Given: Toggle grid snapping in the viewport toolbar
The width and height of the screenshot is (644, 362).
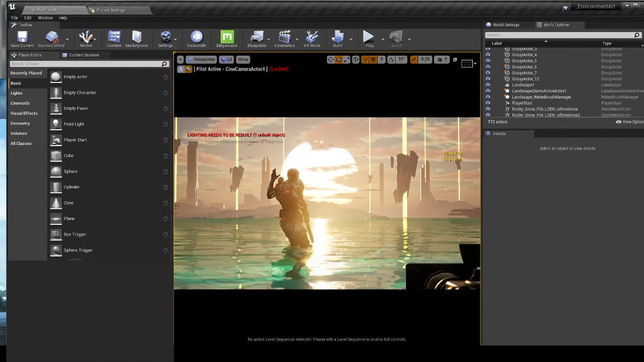Looking at the screenshot, I should pos(373,59).
